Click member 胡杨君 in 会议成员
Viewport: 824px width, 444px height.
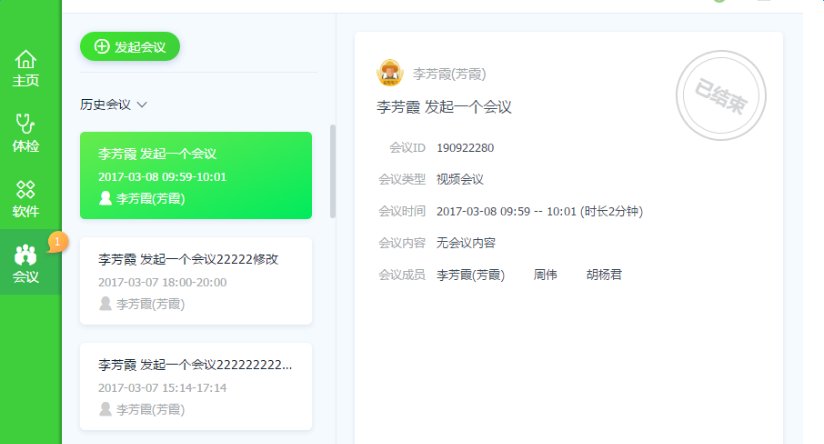604,274
